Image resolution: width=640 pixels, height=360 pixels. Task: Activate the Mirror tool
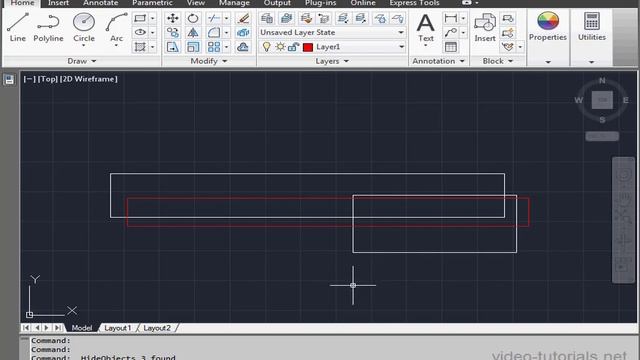click(x=193, y=33)
